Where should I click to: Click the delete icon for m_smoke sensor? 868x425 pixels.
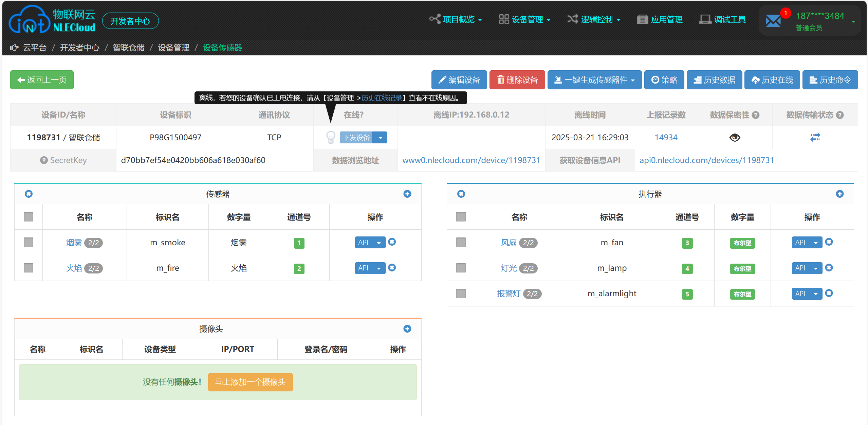(x=392, y=242)
